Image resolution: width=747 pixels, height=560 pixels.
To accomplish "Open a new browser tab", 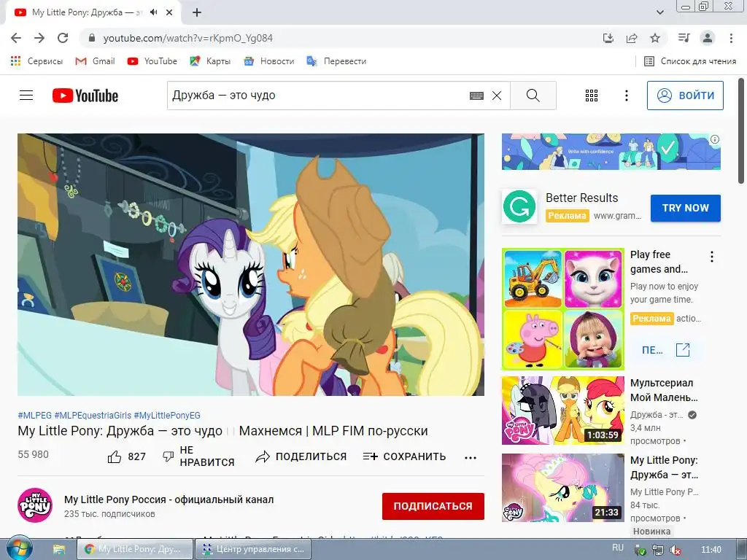I will pyautogui.click(x=197, y=12).
